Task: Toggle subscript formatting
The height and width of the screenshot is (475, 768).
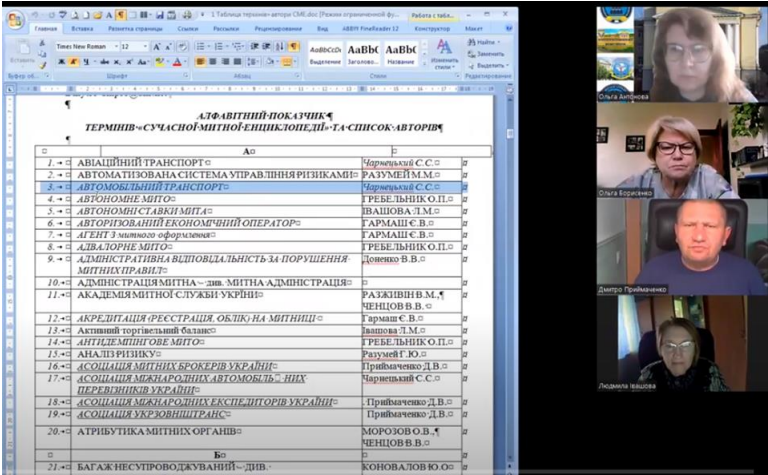Action: tap(117, 62)
